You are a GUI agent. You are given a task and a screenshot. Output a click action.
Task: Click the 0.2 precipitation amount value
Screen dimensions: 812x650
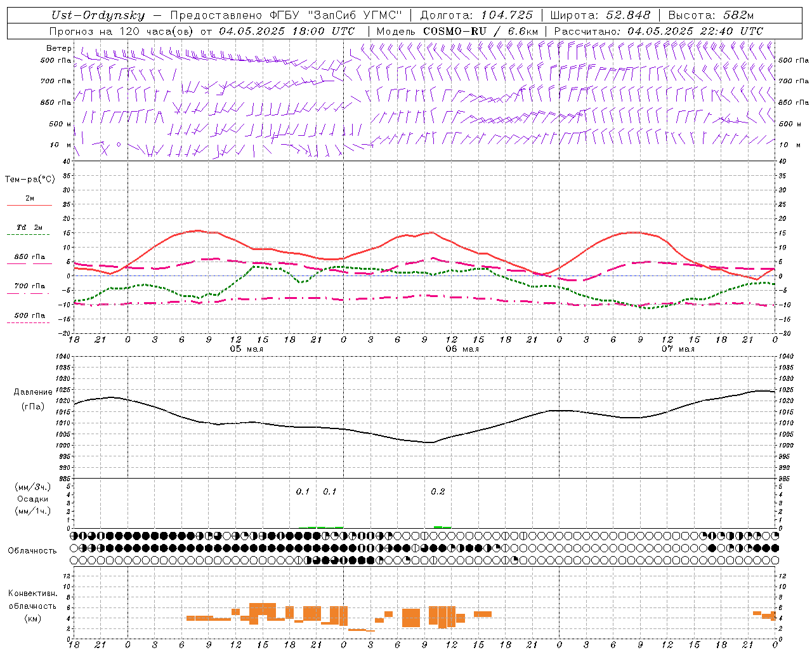point(438,492)
